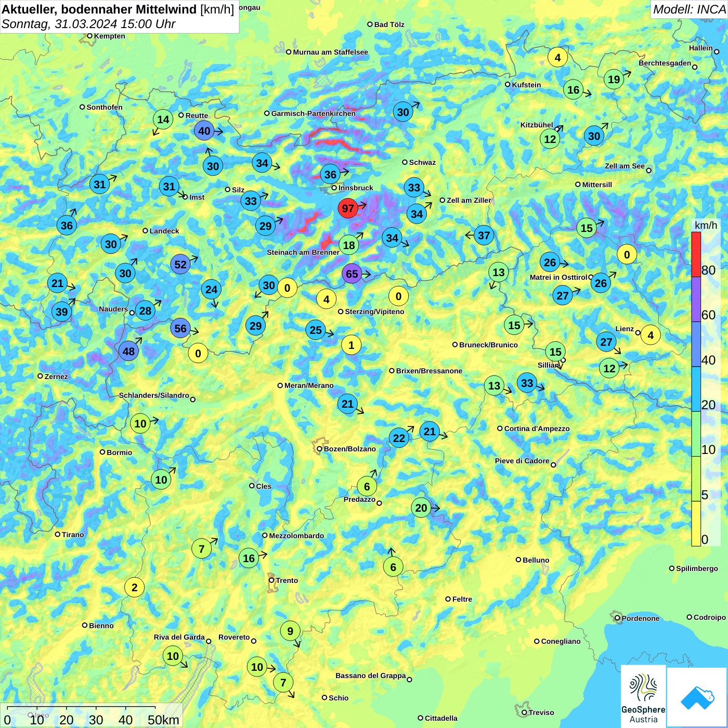Select the Kufstein town label

point(527,85)
